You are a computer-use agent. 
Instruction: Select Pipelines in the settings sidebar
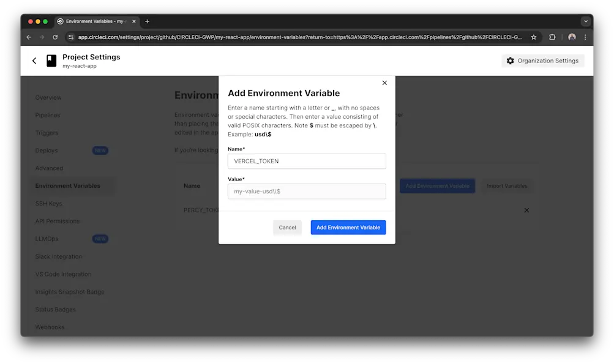48,115
